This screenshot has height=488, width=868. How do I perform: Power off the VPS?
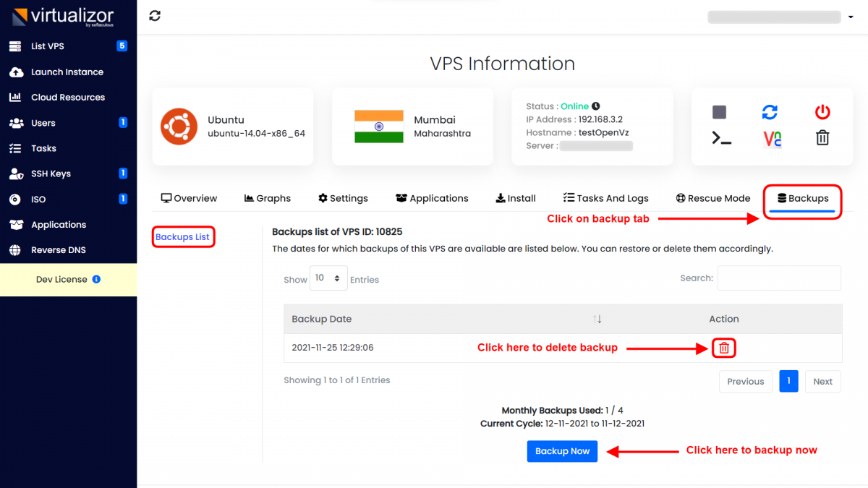pyautogui.click(x=822, y=112)
